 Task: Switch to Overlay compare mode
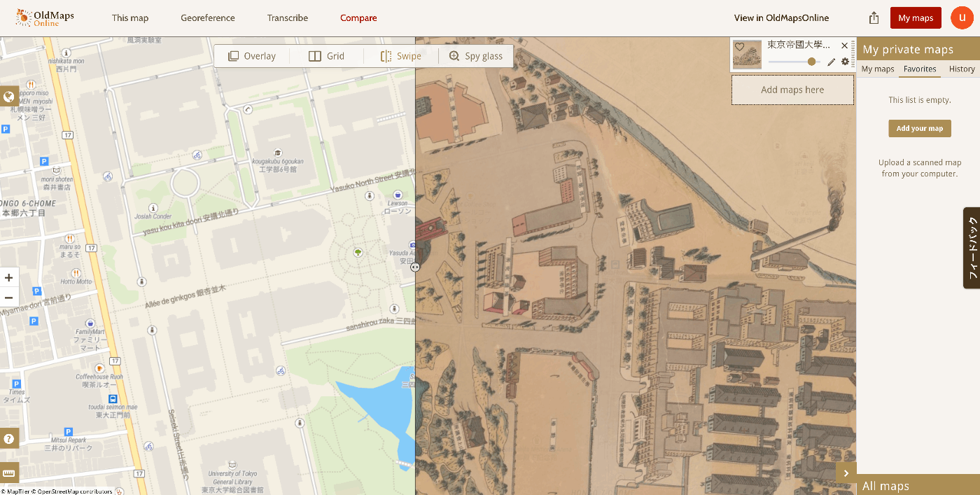click(252, 56)
